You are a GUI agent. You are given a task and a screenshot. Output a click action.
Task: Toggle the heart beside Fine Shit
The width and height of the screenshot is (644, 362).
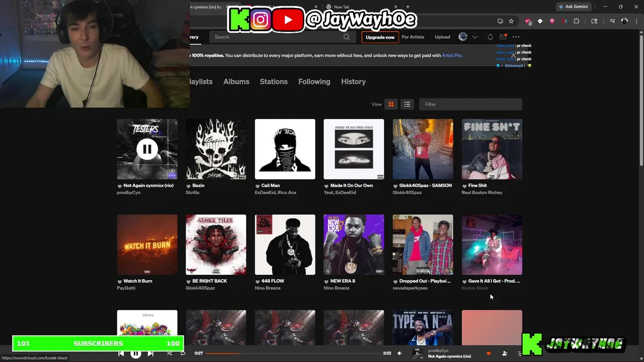[x=464, y=186]
